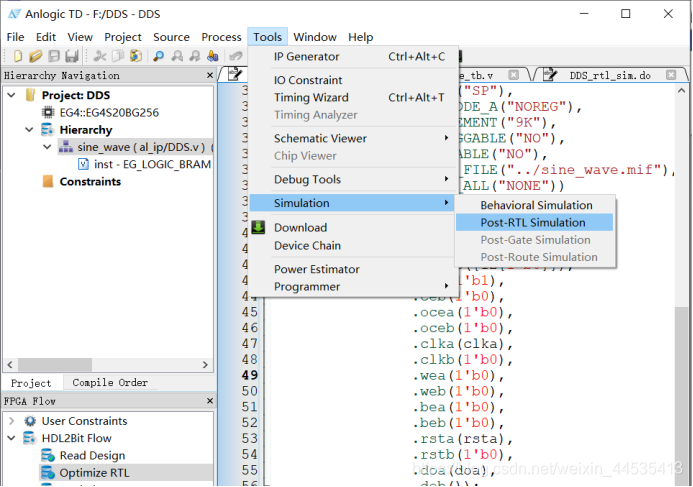Click the Paste clipboard icon

click(136, 56)
